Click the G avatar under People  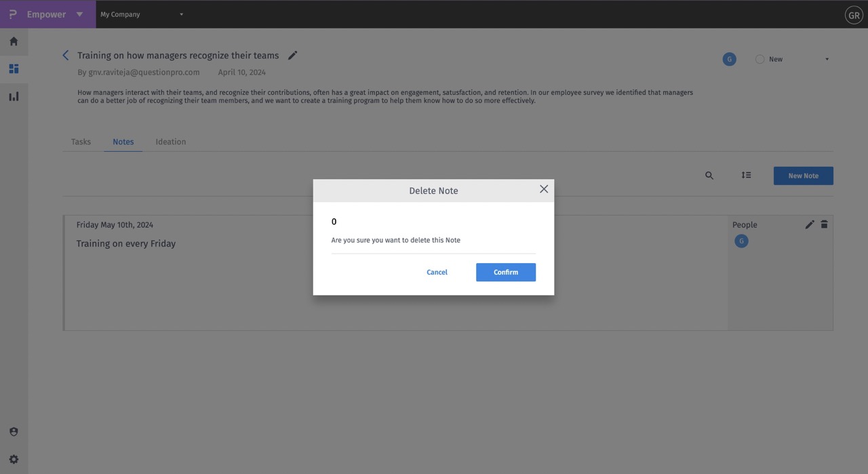pos(741,241)
